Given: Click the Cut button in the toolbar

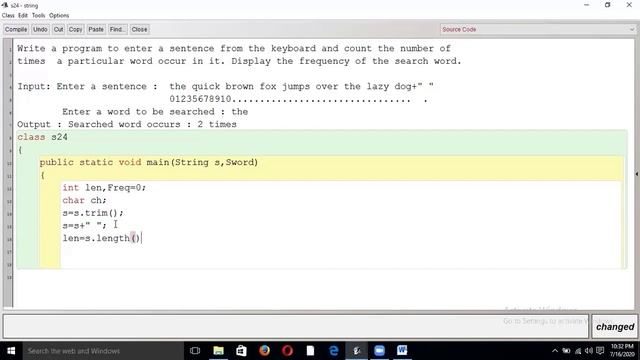Looking at the screenshot, I should click(58, 29).
